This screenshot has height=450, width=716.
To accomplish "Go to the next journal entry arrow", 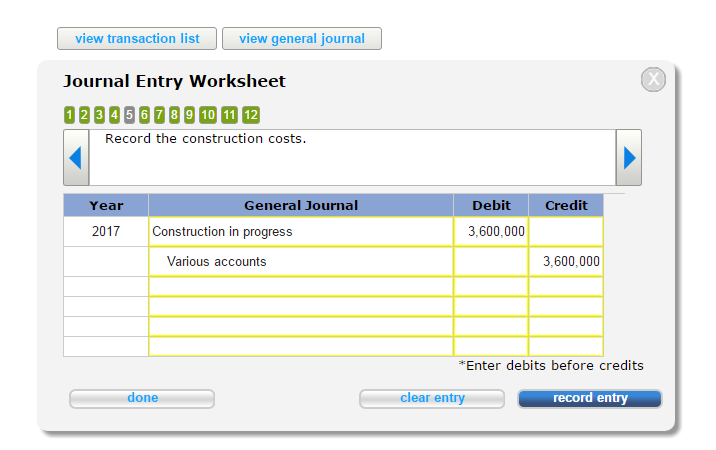I will [x=629, y=158].
